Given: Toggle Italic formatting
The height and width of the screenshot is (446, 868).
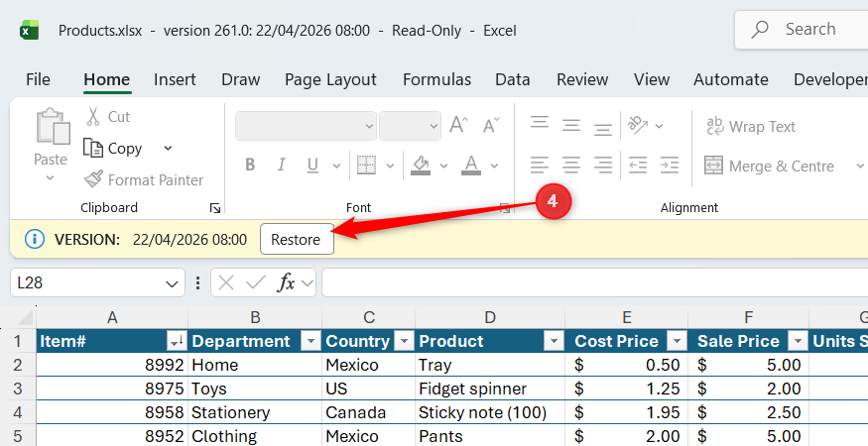Looking at the screenshot, I should (281, 165).
